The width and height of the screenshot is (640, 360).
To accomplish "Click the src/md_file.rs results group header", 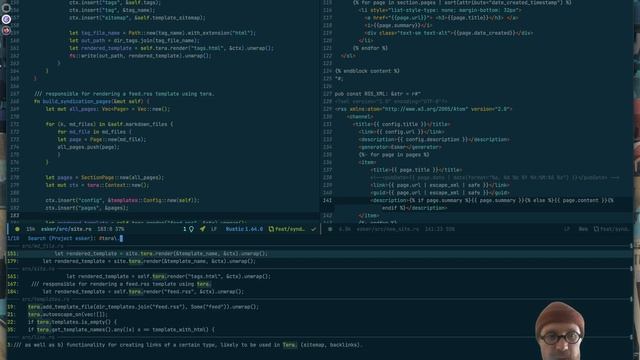I will point(42,246).
